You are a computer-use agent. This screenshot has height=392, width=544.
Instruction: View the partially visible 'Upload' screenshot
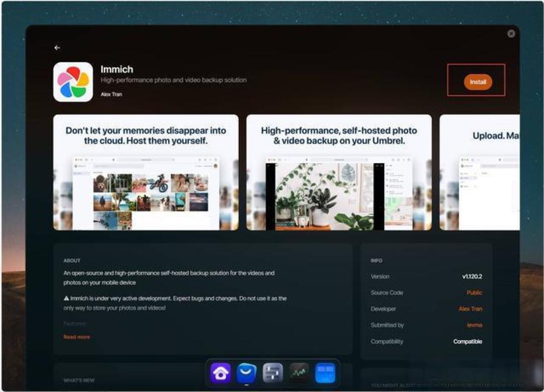coord(480,172)
